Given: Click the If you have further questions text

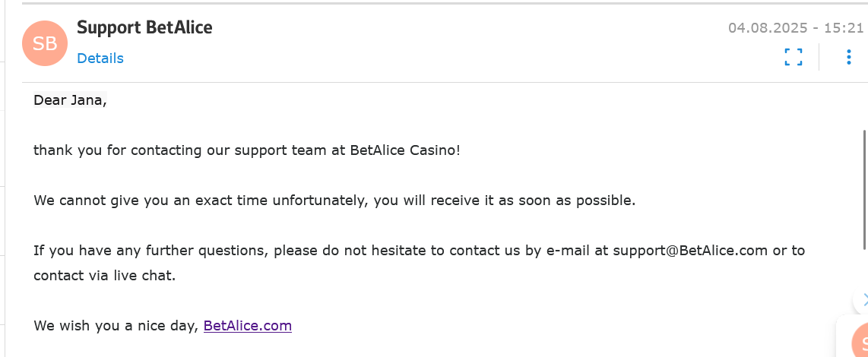Looking at the screenshot, I should pyautogui.click(x=152, y=251).
